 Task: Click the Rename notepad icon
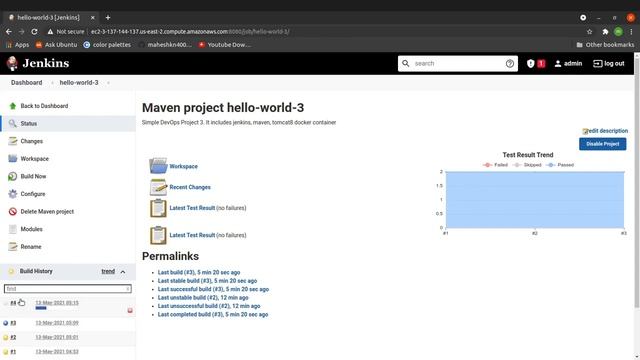tap(13, 247)
